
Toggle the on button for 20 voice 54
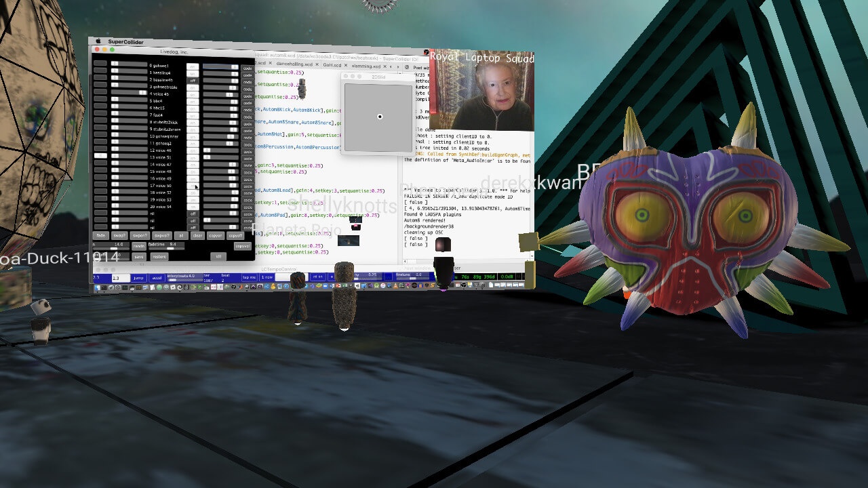(x=193, y=207)
